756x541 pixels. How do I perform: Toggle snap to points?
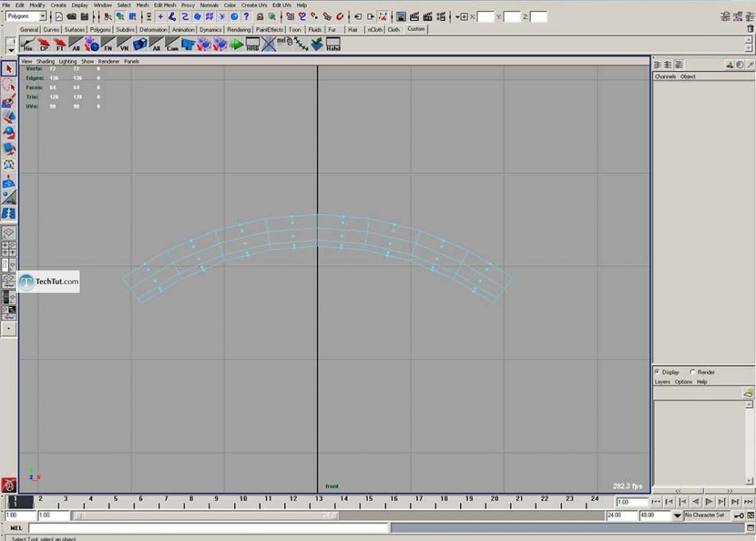tap(314, 17)
